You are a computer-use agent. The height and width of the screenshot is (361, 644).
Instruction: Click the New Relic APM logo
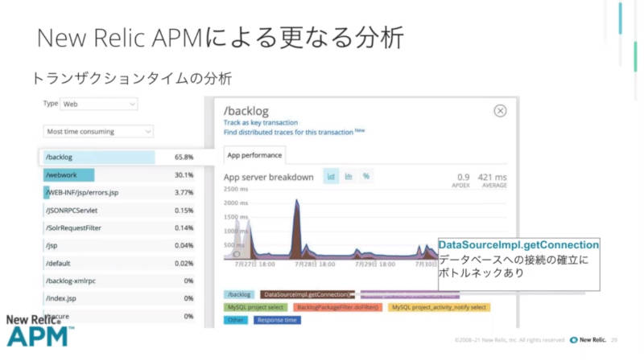[39, 331]
